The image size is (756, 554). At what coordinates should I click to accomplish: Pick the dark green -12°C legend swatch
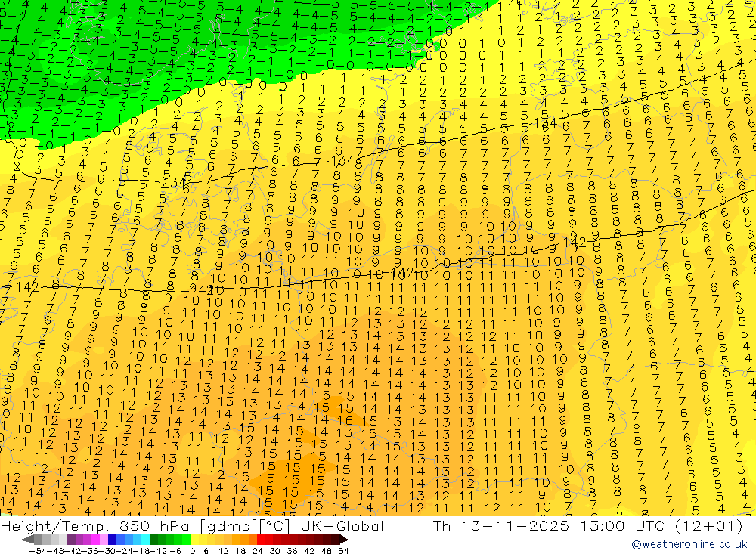(153, 540)
